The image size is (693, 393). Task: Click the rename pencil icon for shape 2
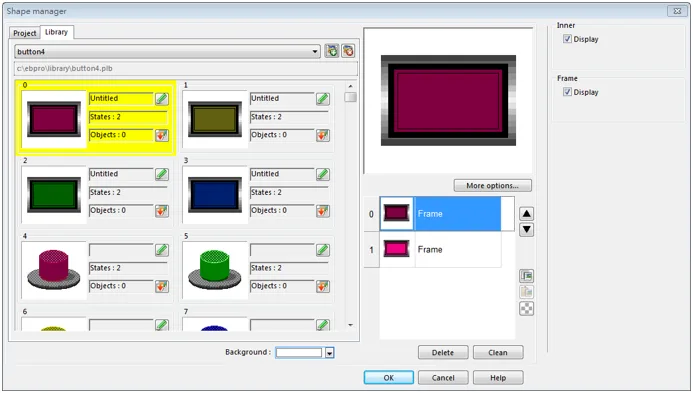tap(162, 174)
